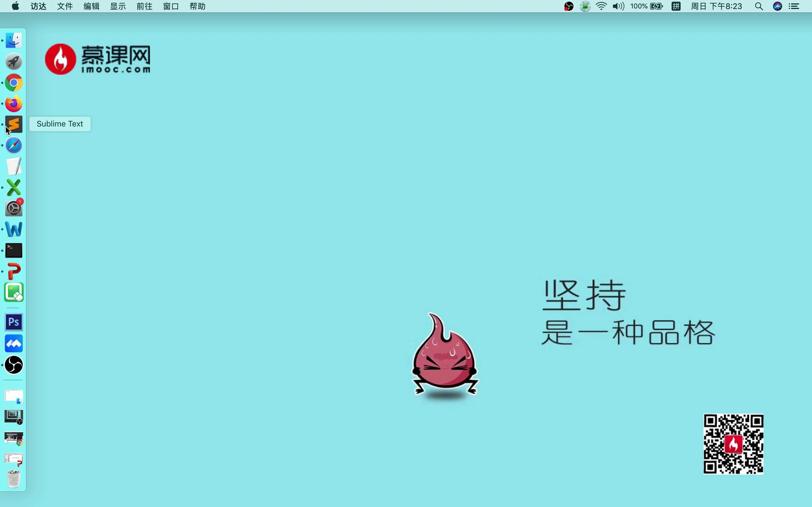812x507 pixels.
Task: Open the Wi-Fi status menu
Action: click(x=601, y=6)
